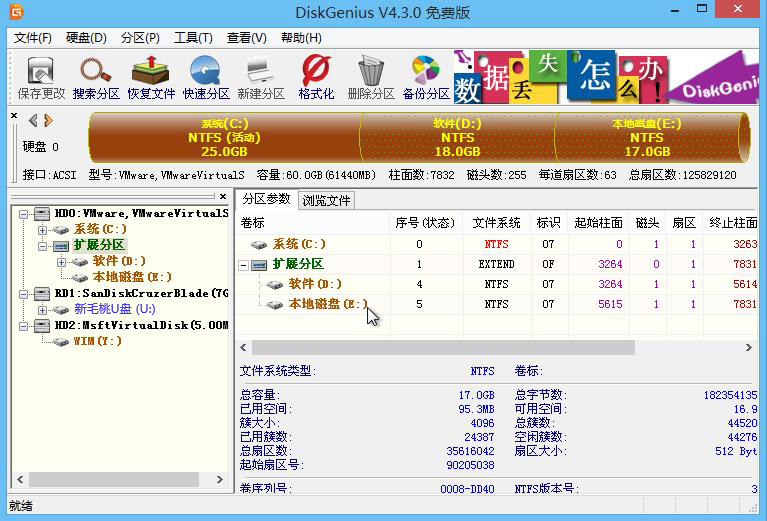The height and width of the screenshot is (521, 767).
Task: Collapse the HD2 MsftVirtualDisk tree node
Action: (23, 326)
